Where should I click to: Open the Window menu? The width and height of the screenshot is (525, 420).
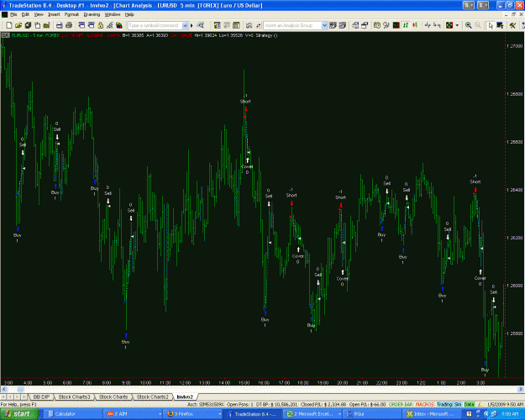pos(113,14)
